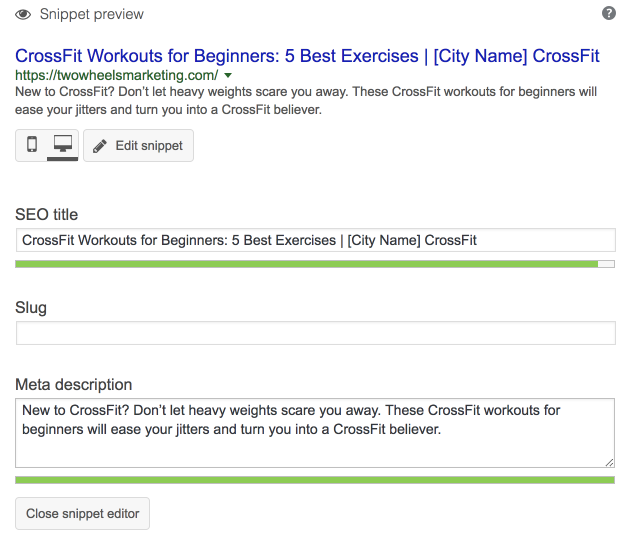Image resolution: width=630 pixels, height=546 pixels.
Task: Click the SEO title label
Action: point(47,215)
